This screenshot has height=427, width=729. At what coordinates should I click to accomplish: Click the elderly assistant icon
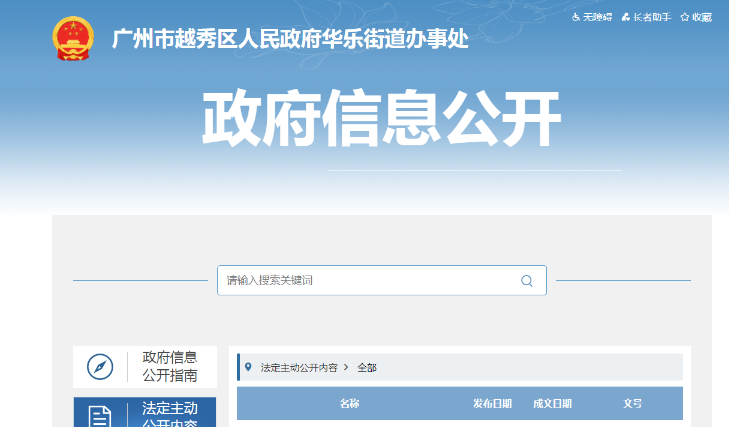tap(626, 17)
